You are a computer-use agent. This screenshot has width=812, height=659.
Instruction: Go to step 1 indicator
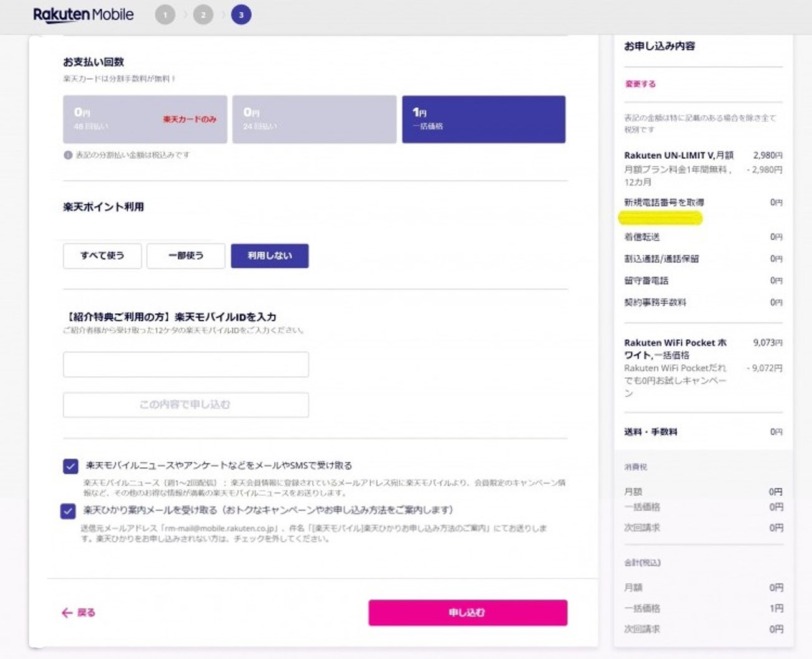click(x=165, y=15)
